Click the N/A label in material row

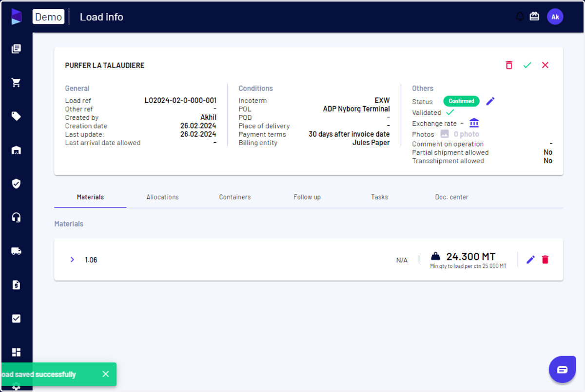(402, 261)
